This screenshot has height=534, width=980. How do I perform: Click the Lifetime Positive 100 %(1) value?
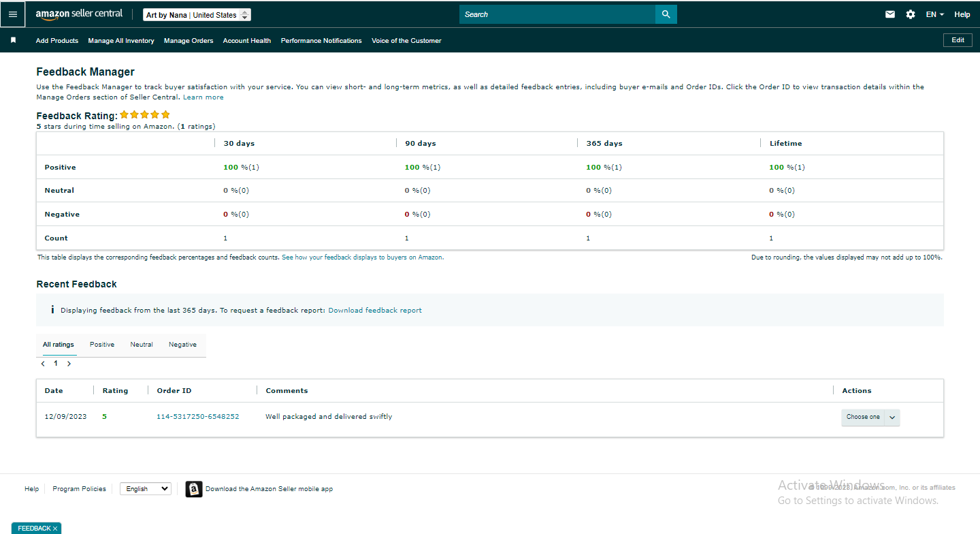[x=787, y=168]
